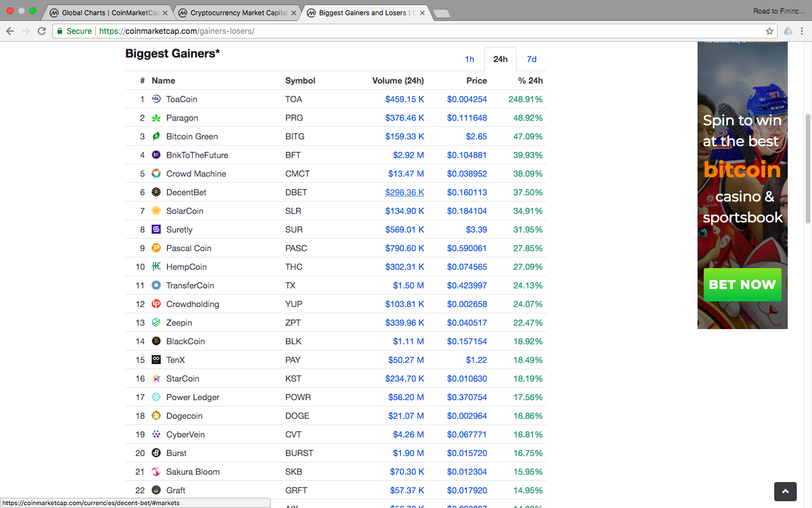Close the Biggest Gainers and Losers tab

[x=422, y=13]
